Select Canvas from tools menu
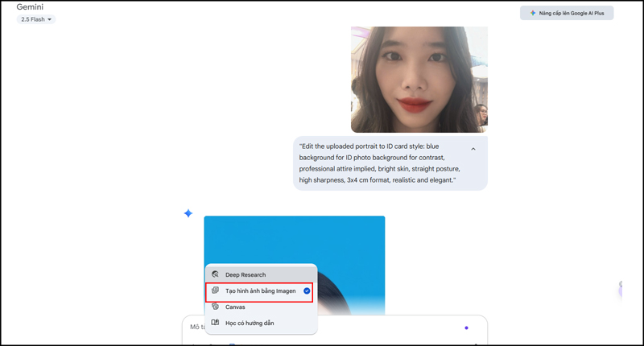This screenshot has height=346, width=644. point(261,307)
